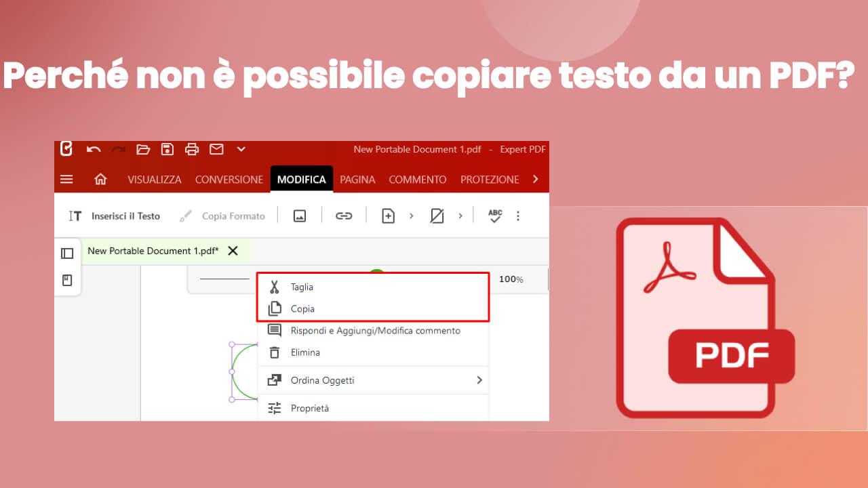
Task: Switch to the CONVERSIONE tab
Action: point(229,180)
